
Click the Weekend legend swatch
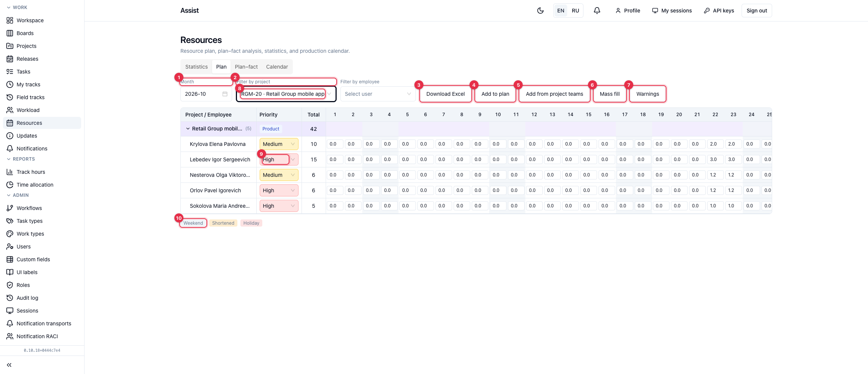(x=193, y=223)
